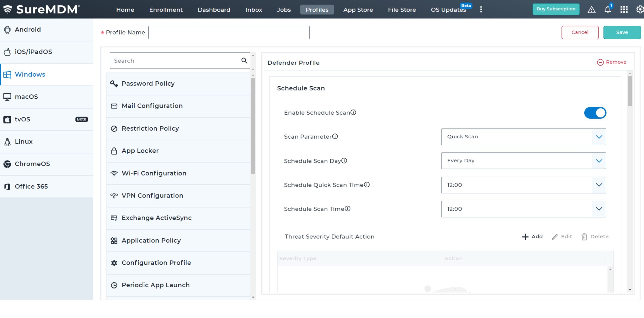Open the Scan Parameter dropdown
644x318 pixels.
tap(523, 137)
